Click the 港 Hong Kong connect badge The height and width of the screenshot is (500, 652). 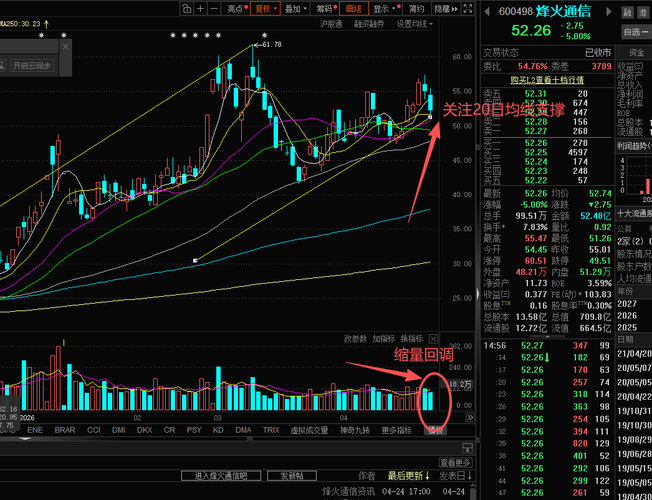coord(642,12)
